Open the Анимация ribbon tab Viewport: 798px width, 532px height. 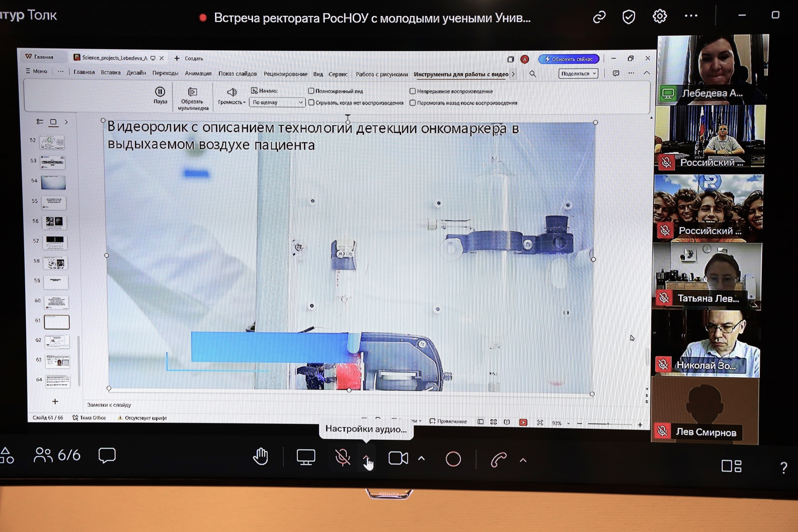coord(198,73)
